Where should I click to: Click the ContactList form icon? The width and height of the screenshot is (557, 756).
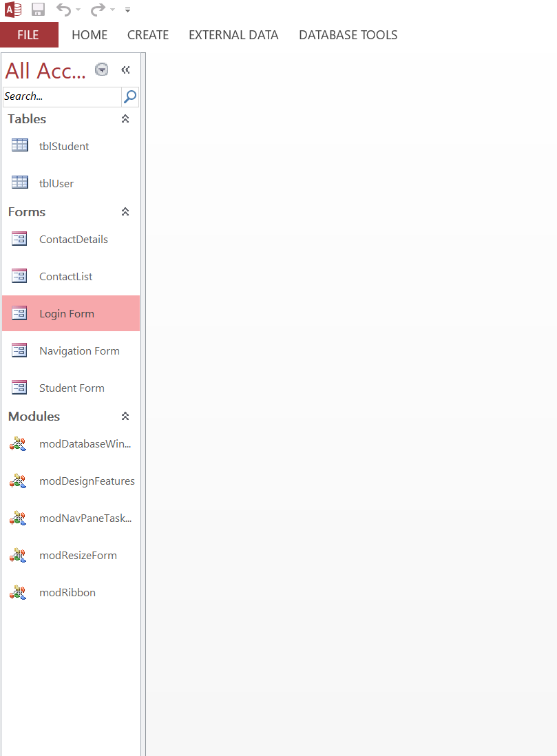[x=19, y=276]
